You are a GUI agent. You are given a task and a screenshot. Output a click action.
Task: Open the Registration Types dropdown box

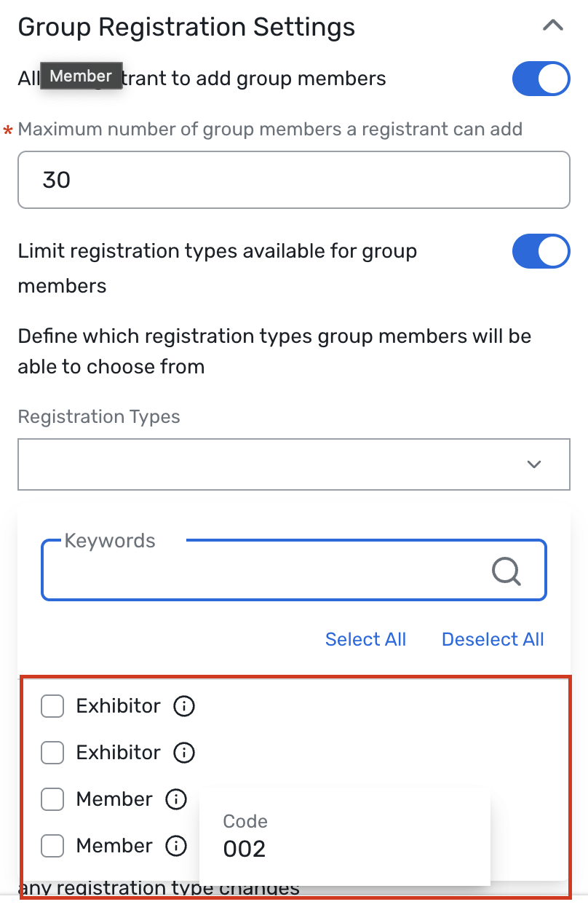(x=277, y=464)
